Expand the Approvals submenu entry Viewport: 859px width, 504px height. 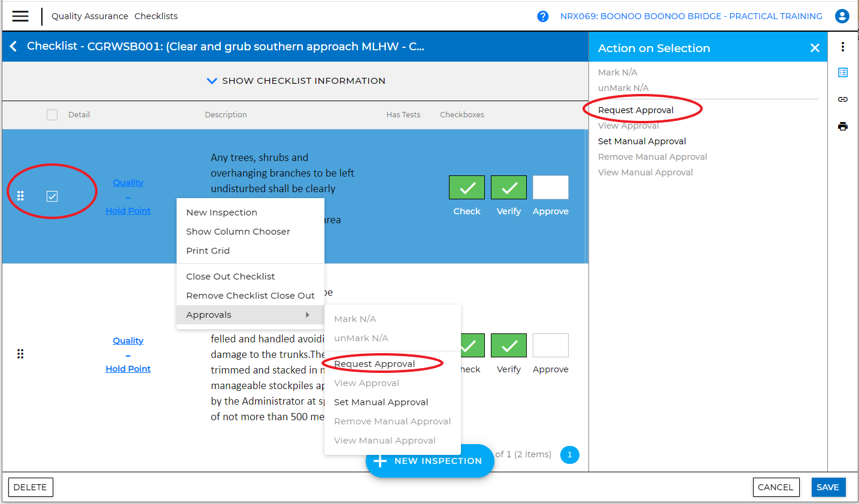click(250, 315)
